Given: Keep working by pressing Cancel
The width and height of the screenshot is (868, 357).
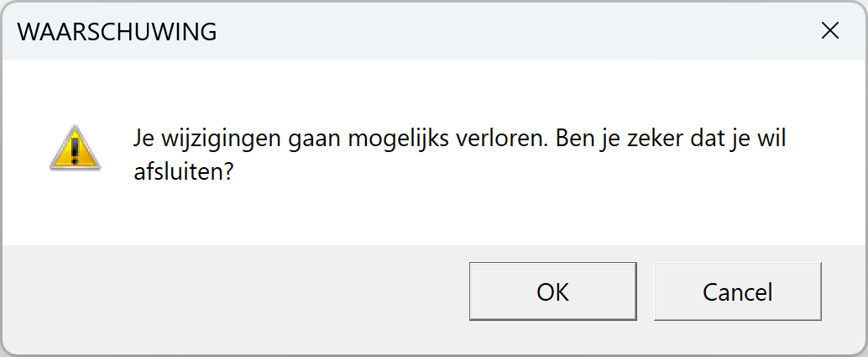Looking at the screenshot, I should pos(737,291).
